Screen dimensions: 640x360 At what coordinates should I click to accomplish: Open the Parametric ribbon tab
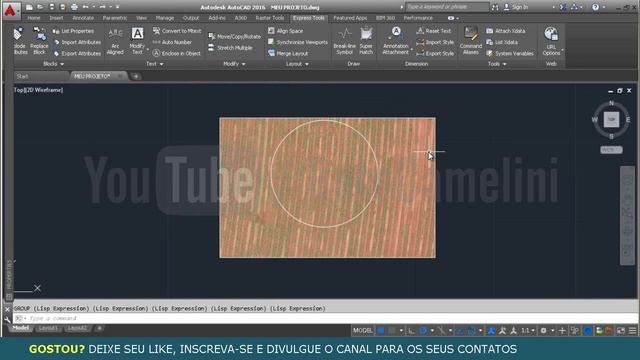(x=115, y=18)
